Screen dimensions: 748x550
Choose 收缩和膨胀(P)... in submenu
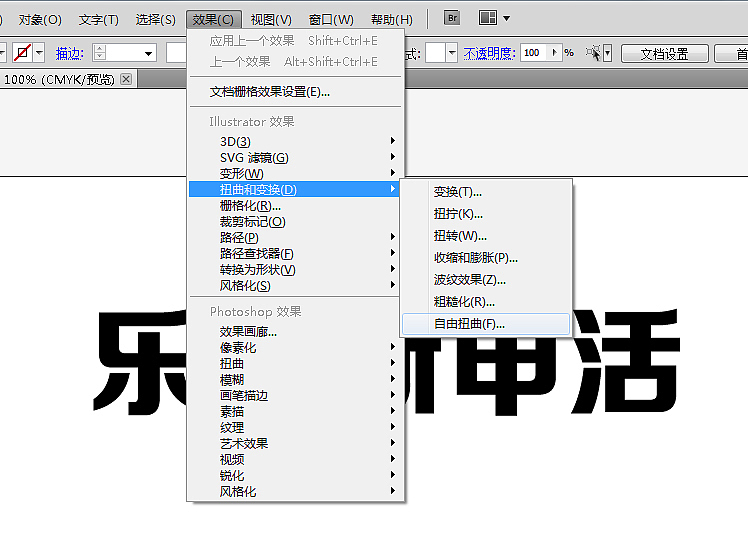pos(486,258)
